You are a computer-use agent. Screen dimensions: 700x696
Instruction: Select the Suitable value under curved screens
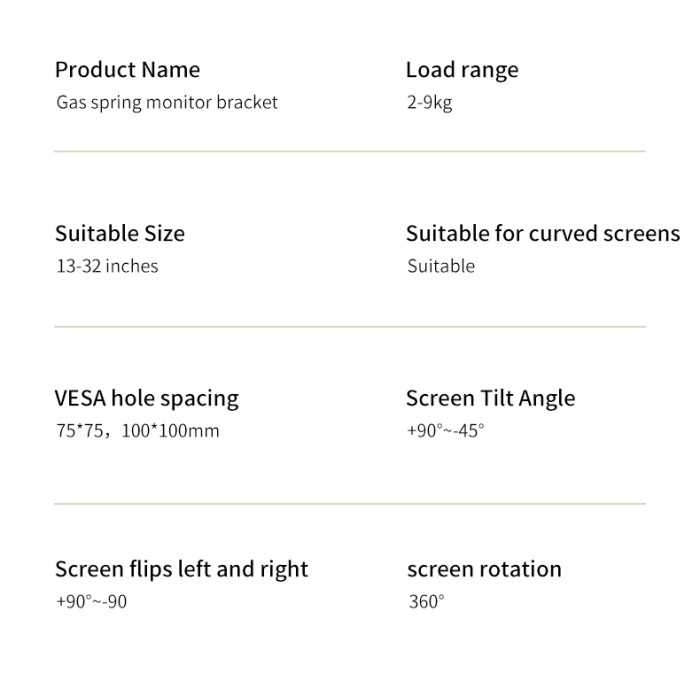click(441, 266)
